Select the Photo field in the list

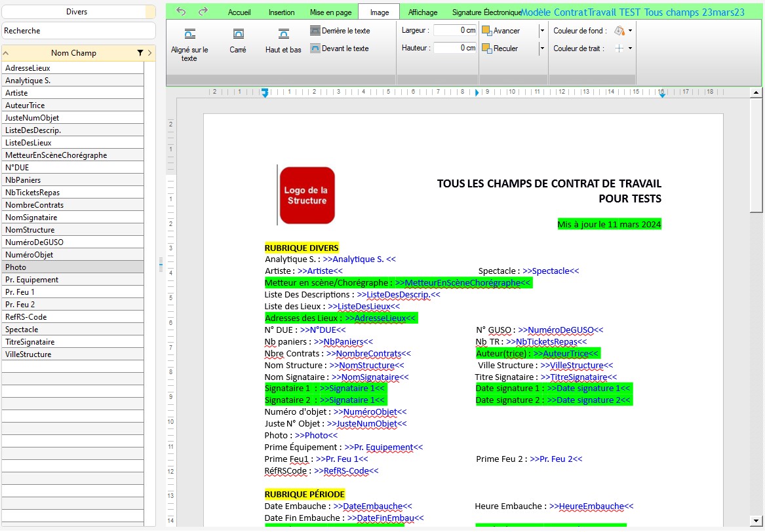(x=72, y=267)
